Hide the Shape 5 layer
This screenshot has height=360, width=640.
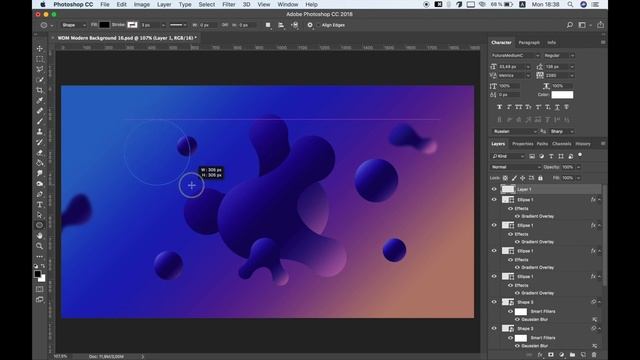pyautogui.click(x=494, y=302)
